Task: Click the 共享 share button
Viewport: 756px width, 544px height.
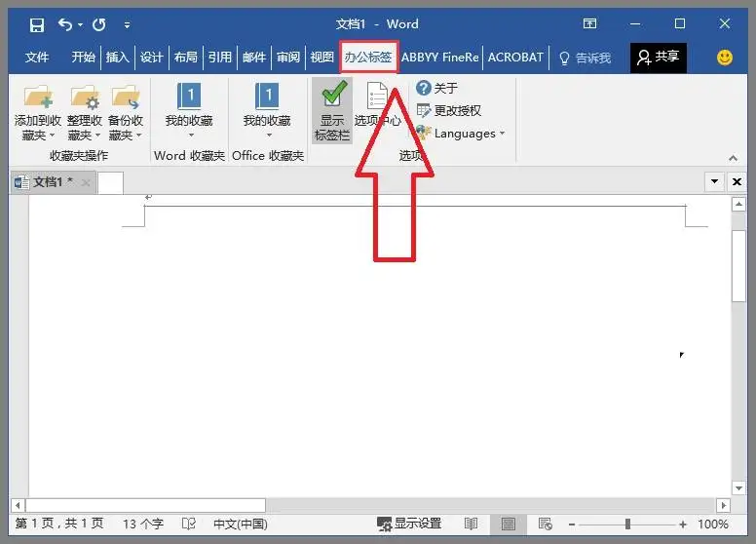Action: [658, 58]
